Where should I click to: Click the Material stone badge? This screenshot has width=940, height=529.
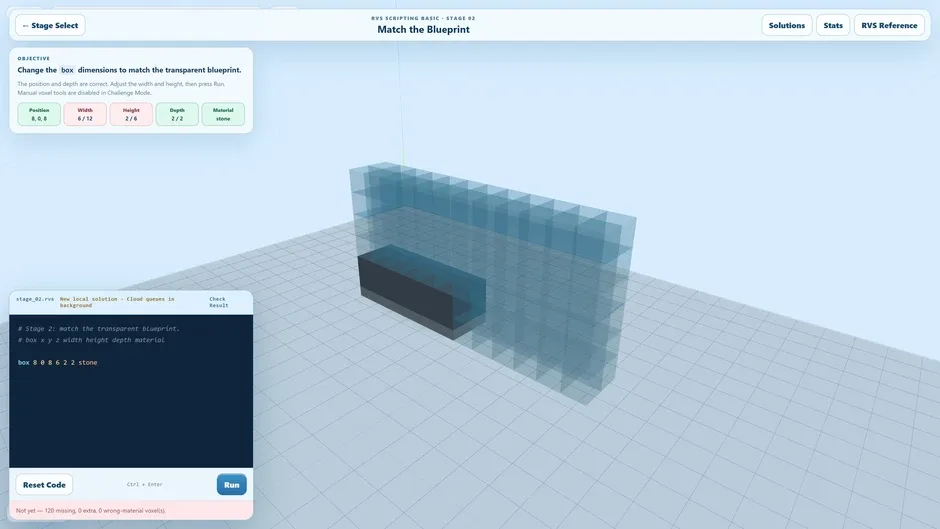coord(223,114)
